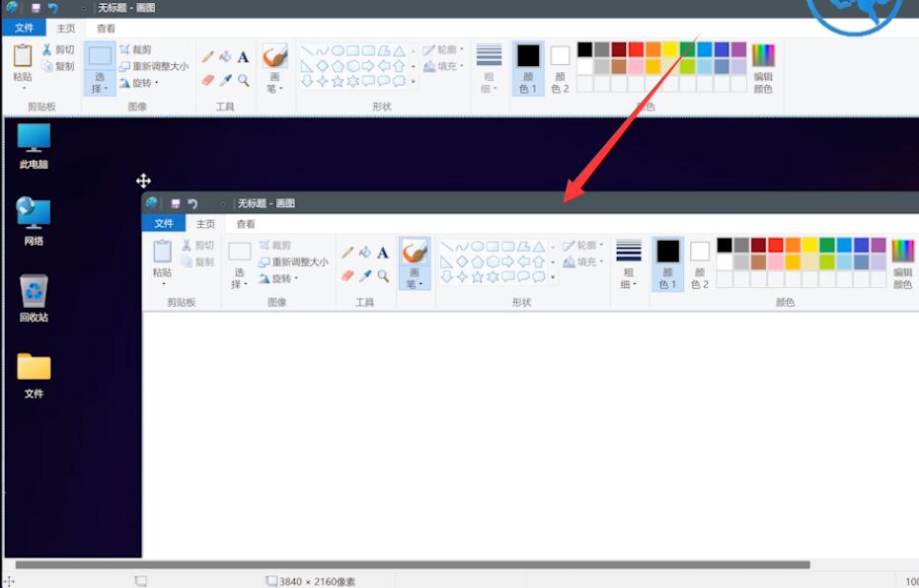Screen dimensions: 919x588
Task: Pick the brown swatch in main palette
Action: [x=619, y=66]
